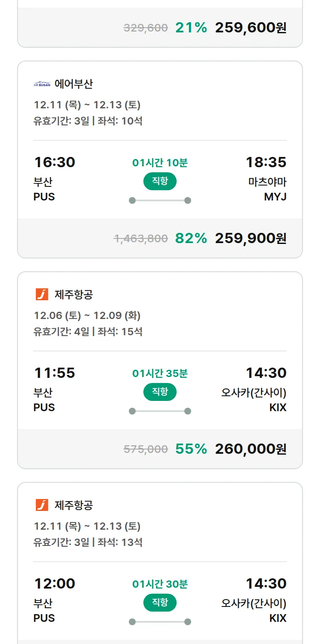The height and width of the screenshot is (644, 320).
Task: Click the Jeju Air logo on the 12.06 flight
Action: coord(42,294)
